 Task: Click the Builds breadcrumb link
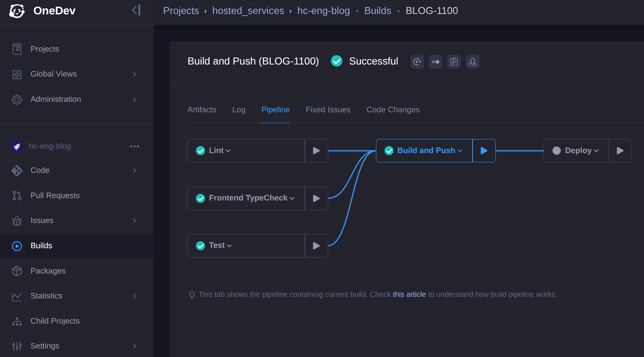click(x=378, y=11)
